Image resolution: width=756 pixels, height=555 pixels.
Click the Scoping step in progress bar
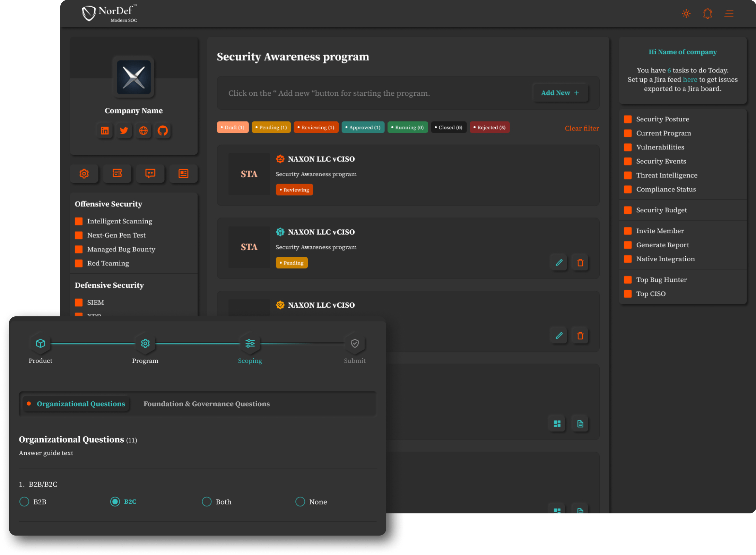point(250,343)
